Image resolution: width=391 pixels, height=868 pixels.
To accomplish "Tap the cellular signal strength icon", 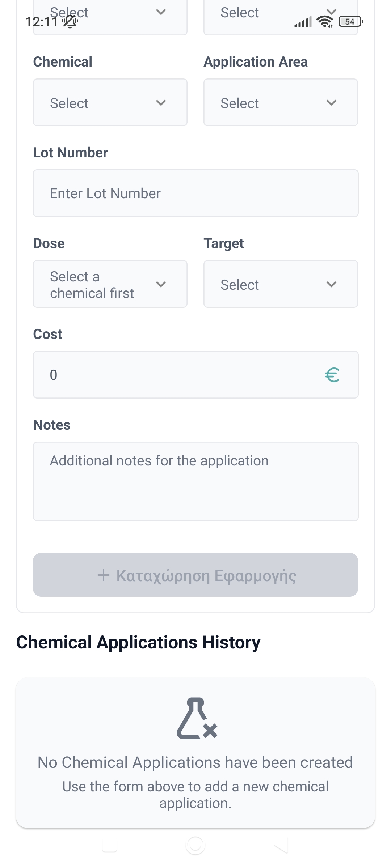I will (303, 22).
